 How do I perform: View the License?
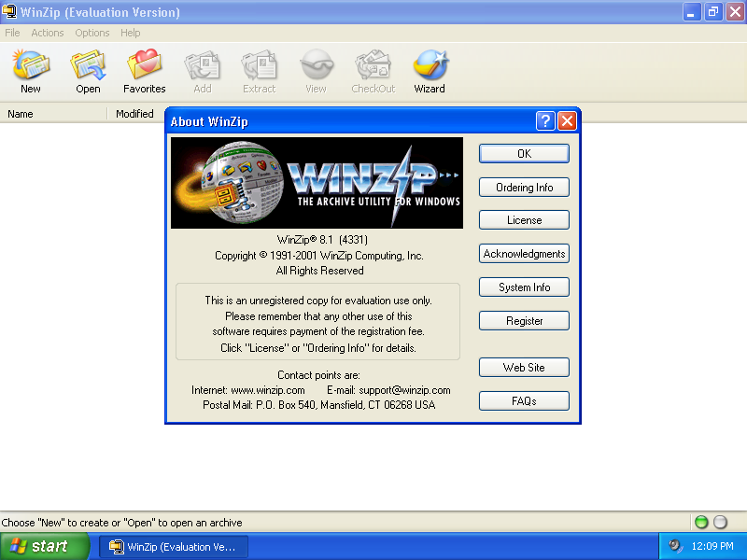pos(524,220)
